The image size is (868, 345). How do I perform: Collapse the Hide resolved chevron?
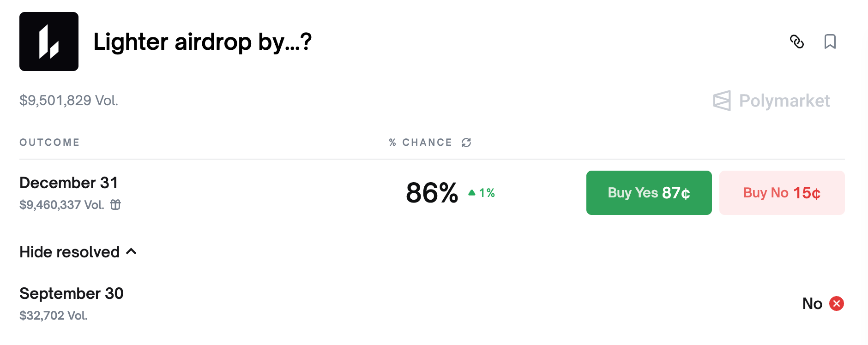(132, 251)
